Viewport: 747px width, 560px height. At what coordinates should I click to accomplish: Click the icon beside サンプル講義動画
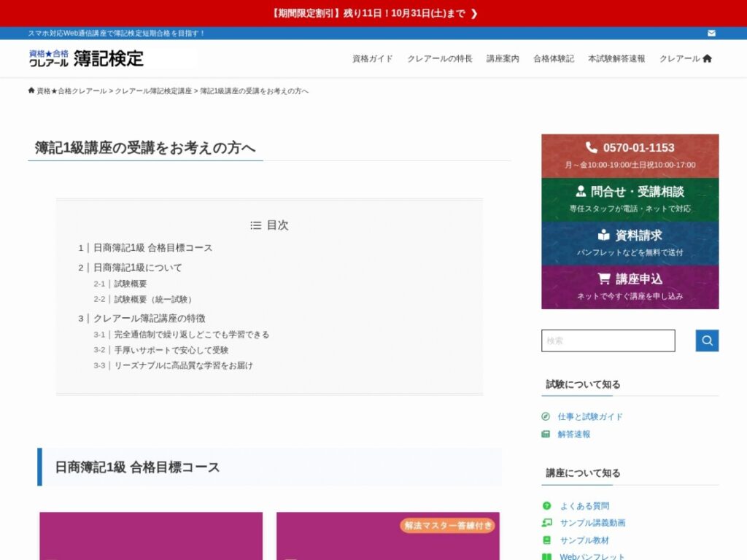click(x=547, y=523)
